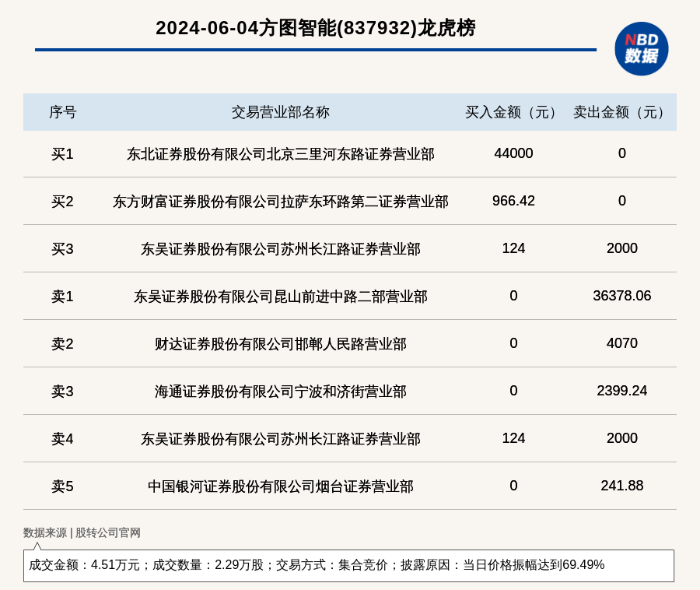Click the buy amount 966.42
The width and height of the screenshot is (700, 590).
(x=513, y=201)
